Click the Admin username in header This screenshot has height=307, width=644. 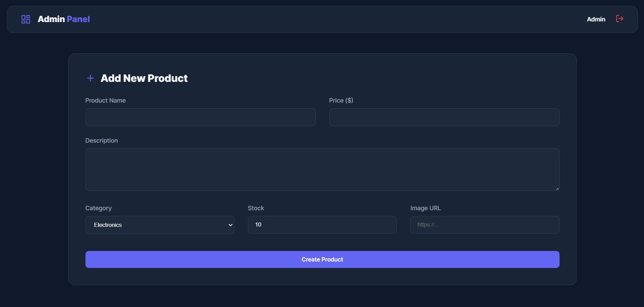pos(596,19)
